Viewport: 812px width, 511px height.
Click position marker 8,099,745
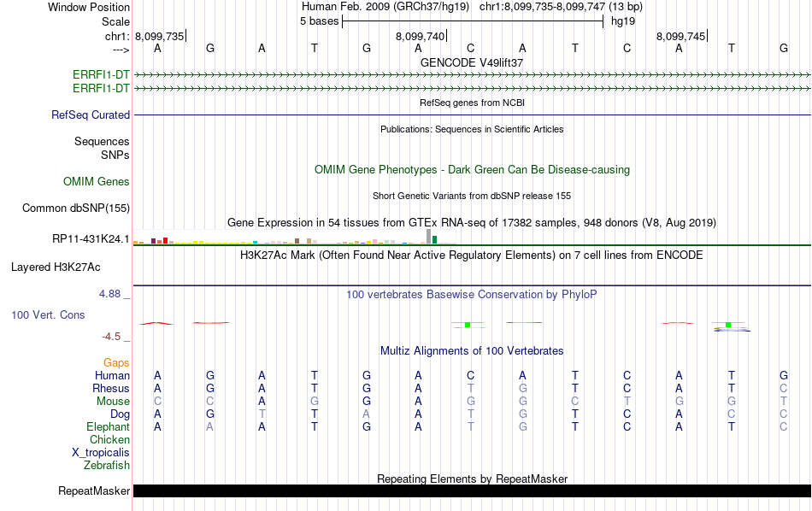pyautogui.click(x=681, y=36)
